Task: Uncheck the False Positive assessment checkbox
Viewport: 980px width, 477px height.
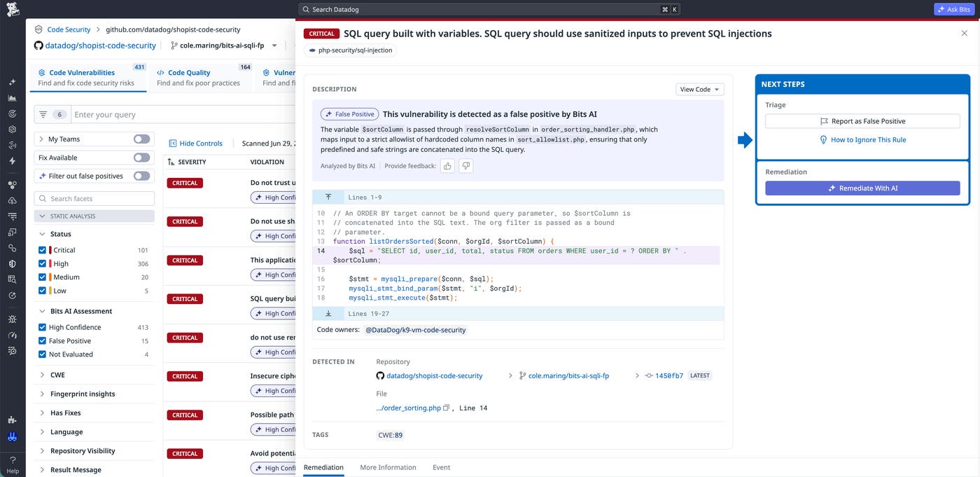Action: pos(42,340)
